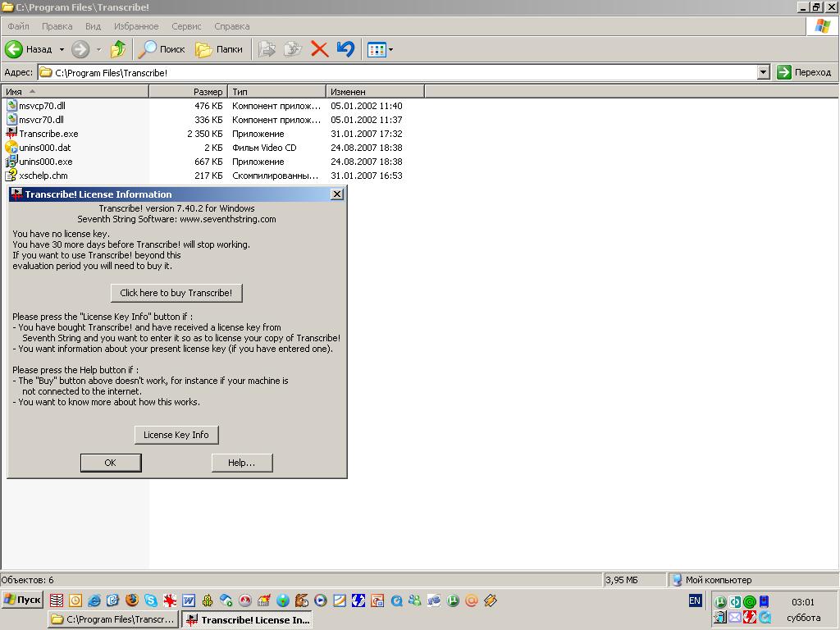Launch the red splat icon in quick launch
The width and height of the screenshot is (840, 630).
coord(170,600)
